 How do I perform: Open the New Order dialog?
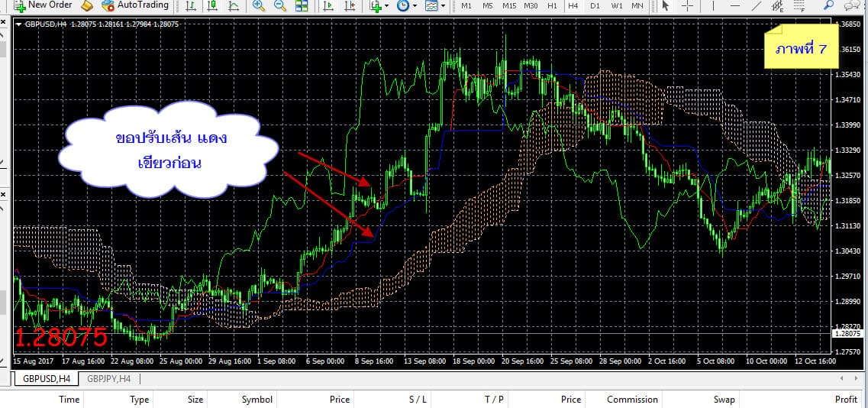tap(43, 5)
